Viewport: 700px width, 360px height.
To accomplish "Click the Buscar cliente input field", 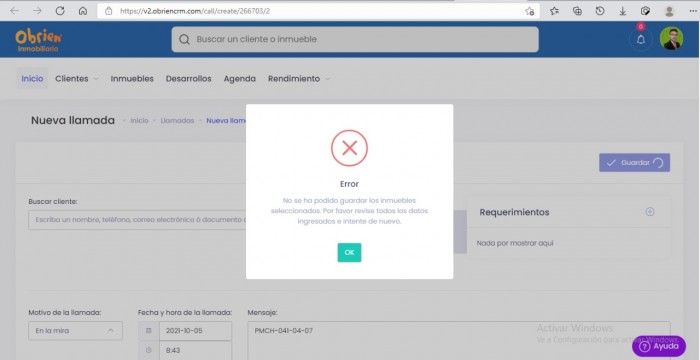I will 137,220.
